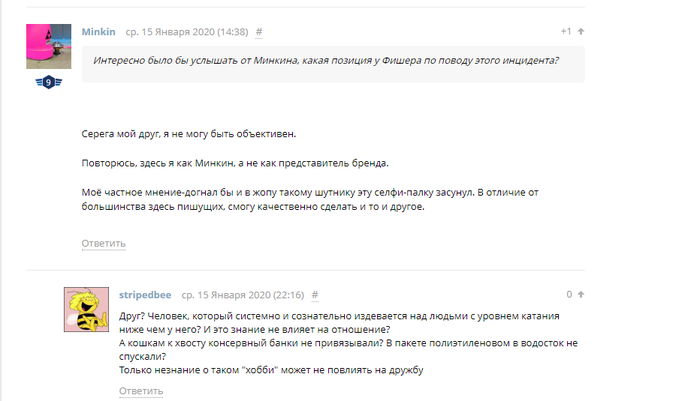The image size is (700, 401).
Task: Click Minkin's rank 9 badge
Action: pyautogui.click(x=48, y=82)
